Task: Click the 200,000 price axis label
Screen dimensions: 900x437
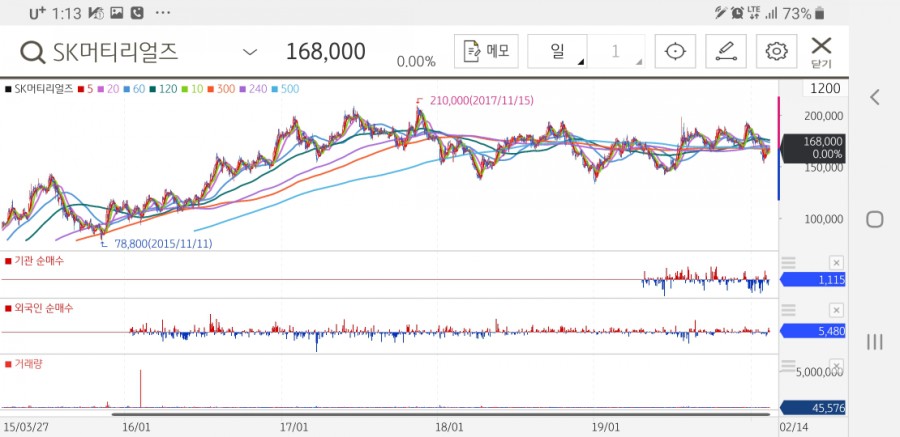Action: tap(823, 116)
